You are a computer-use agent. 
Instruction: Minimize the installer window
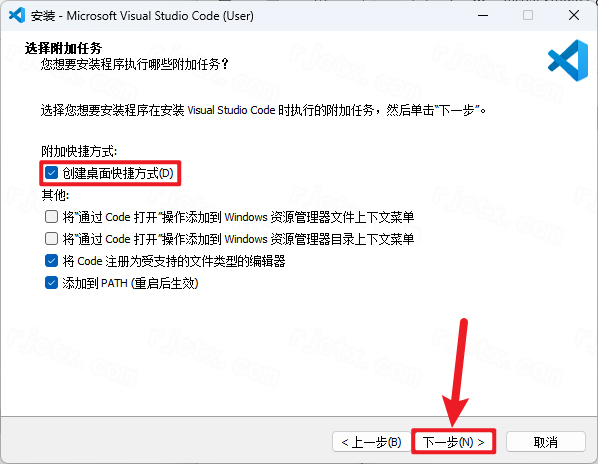[x=483, y=16]
